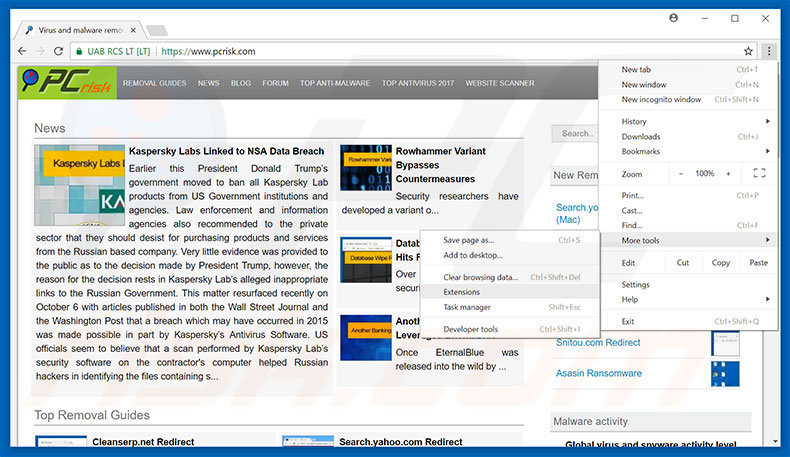
Task: Open Task manager from submenu
Action: [509, 307]
